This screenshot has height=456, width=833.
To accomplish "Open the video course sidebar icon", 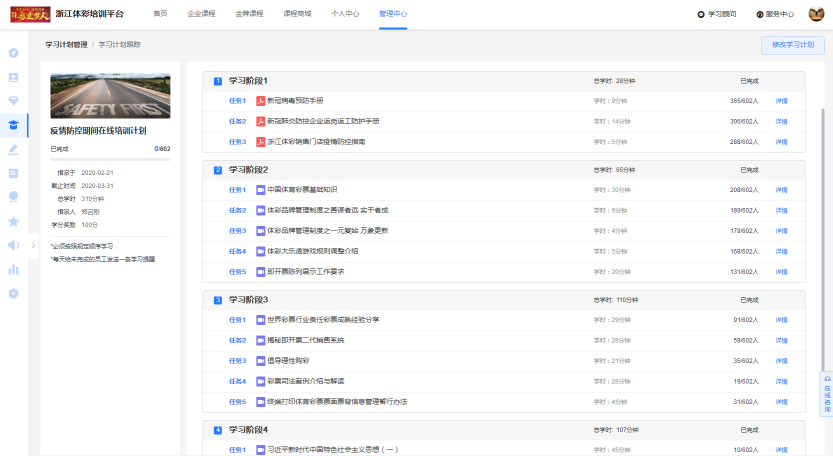I will tap(14, 78).
